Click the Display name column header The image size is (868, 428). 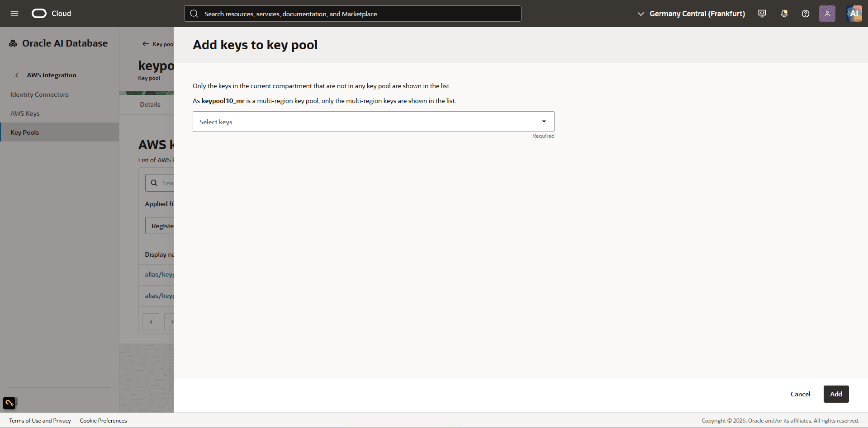pyautogui.click(x=159, y=254)
